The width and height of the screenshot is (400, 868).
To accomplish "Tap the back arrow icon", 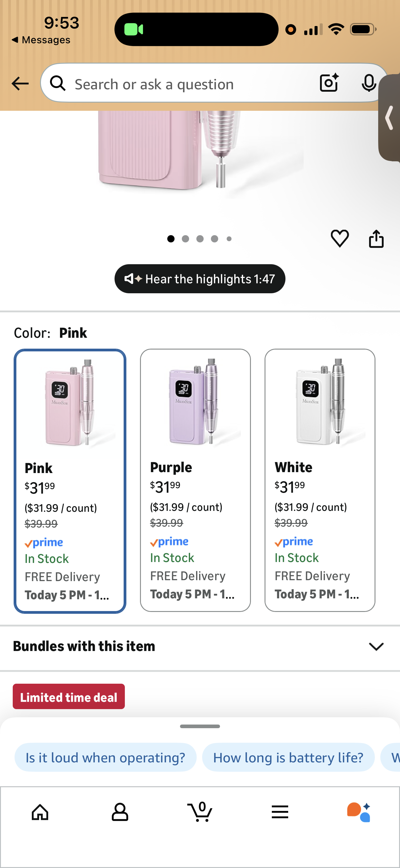I will coord(20,84).
